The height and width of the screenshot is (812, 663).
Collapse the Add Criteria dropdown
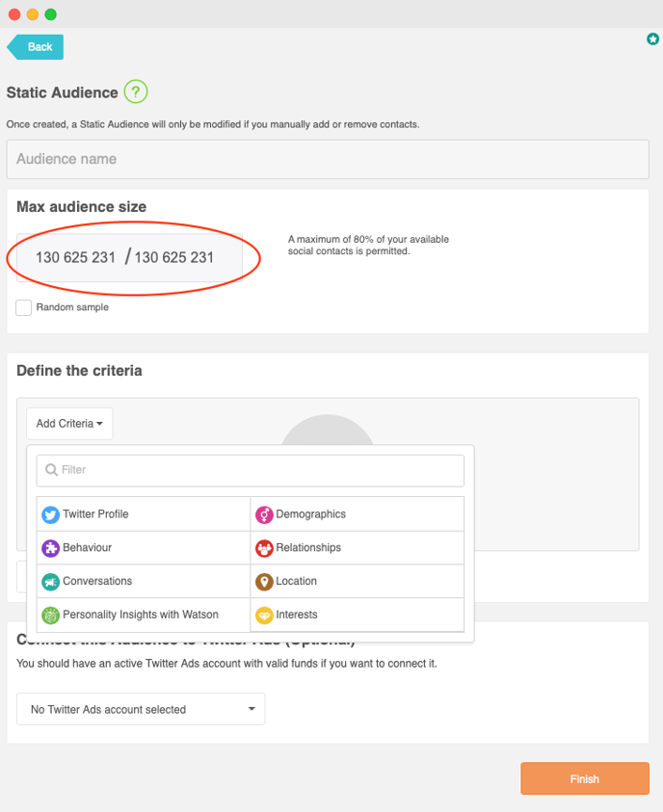coord(69,424)
